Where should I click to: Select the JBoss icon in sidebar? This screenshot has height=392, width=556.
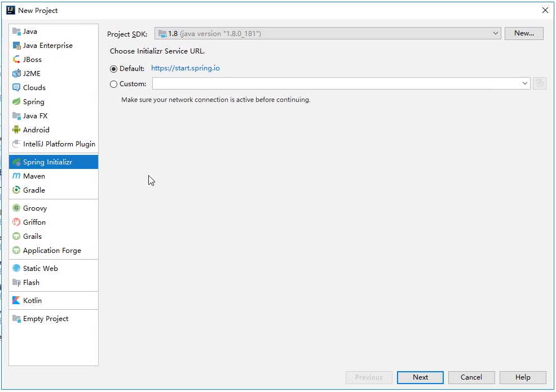(16, 60)
